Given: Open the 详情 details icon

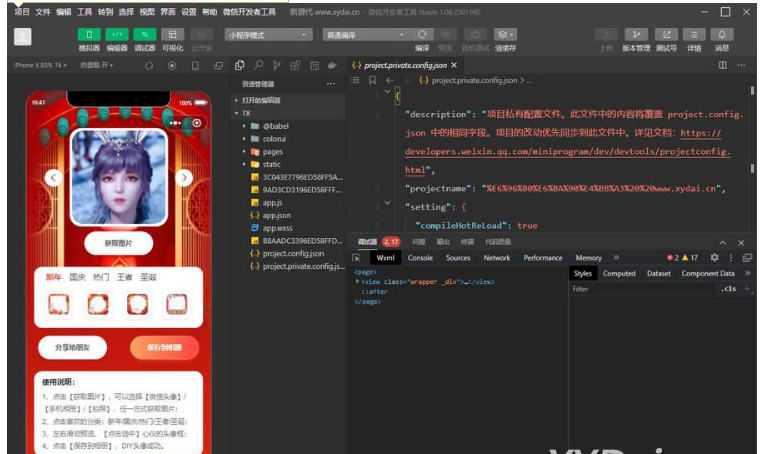Looking at the screenshot, I should 693,35.
